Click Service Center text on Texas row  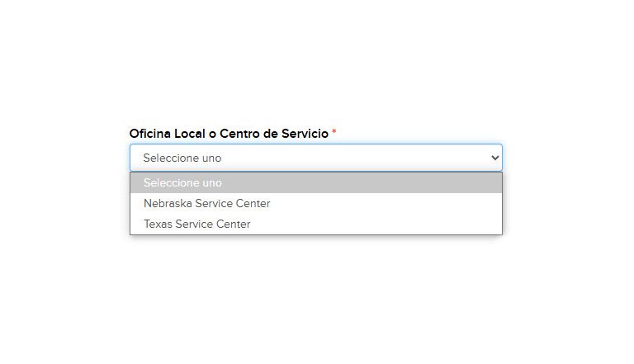click(213, 224)
